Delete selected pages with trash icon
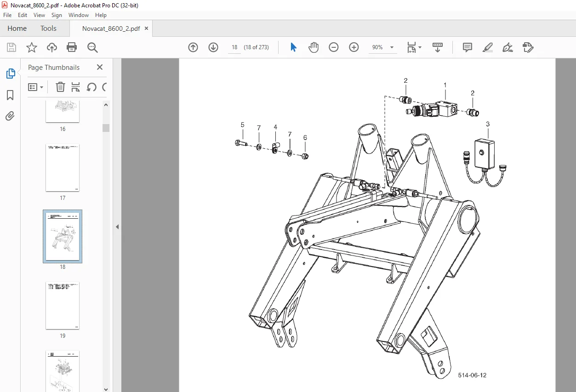This screenshot has width=576, height=392. pyautogui.click(x=60, y=87)
